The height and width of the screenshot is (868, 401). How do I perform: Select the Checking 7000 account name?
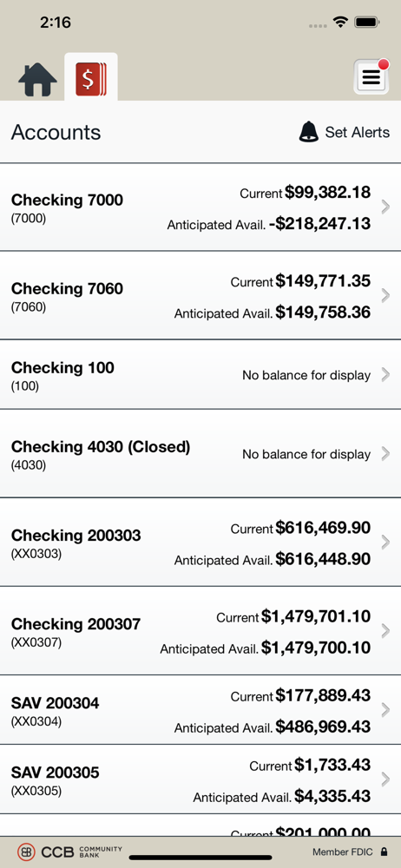(67, 200)
